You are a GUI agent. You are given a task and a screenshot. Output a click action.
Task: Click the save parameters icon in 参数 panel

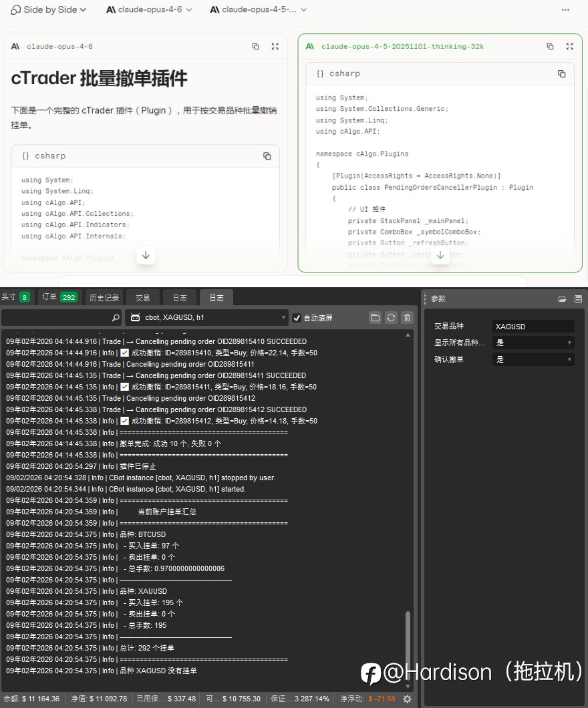pos(578,299)
